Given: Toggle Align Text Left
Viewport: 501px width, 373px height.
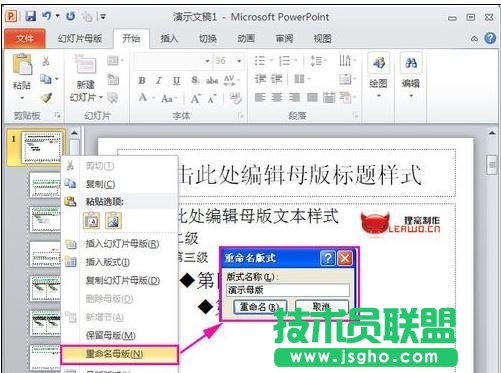Looking at the screenshot, I should (260, 97).
